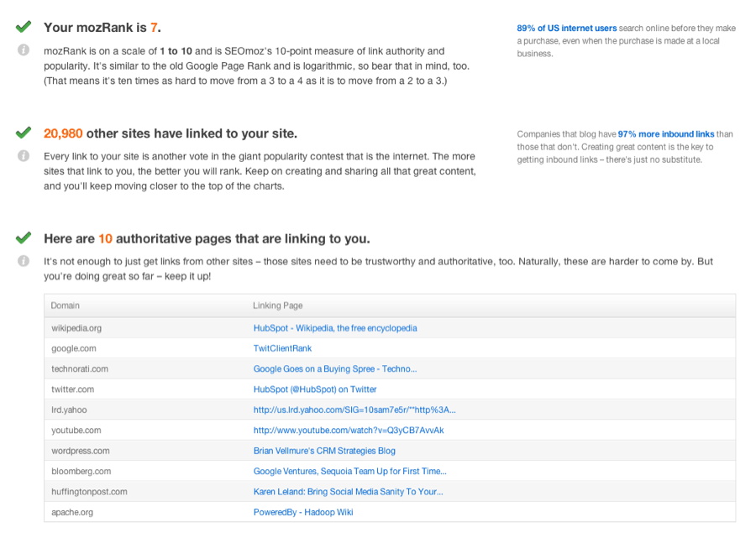Click the info icon in the linked sites section
The image size is (756, 538).
tap(23, 156)
